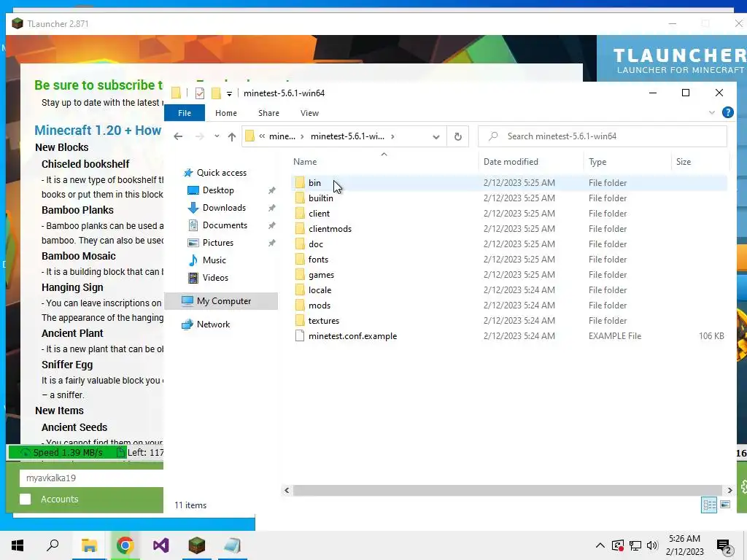This screenshot has height=560, width=747.
Task: Select the games folder icon
Action: (300, 275)
